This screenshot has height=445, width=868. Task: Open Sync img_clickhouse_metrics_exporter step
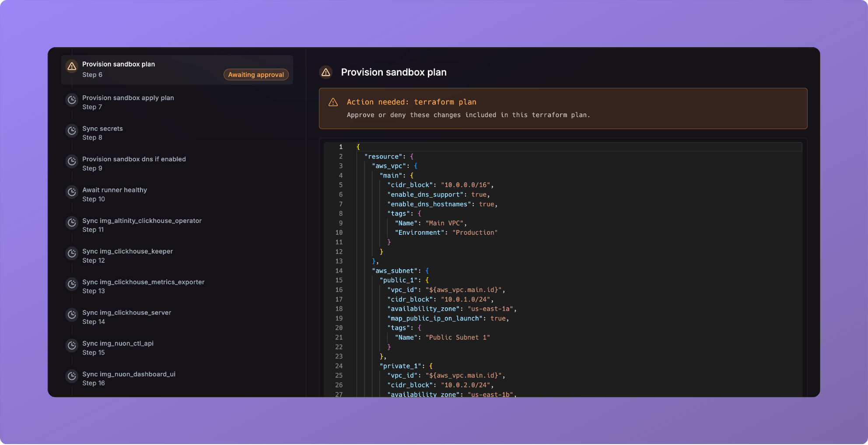click(x=177, y=286)
